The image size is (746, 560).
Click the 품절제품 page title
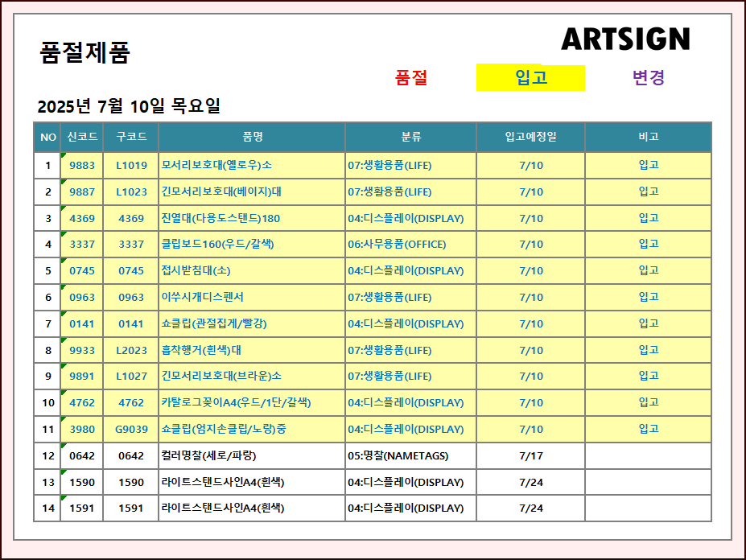(84, 53)
